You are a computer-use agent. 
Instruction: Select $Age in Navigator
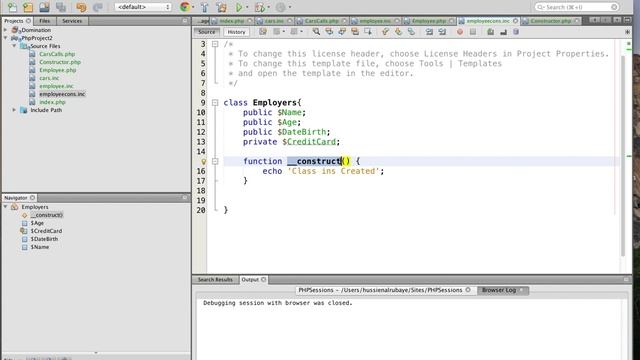[x=37, y=223]
